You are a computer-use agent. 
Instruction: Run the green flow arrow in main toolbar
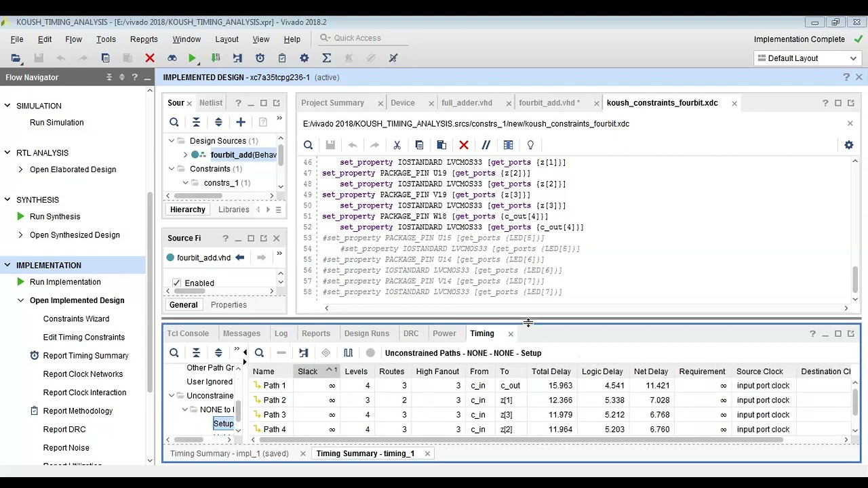click(193, 58)
